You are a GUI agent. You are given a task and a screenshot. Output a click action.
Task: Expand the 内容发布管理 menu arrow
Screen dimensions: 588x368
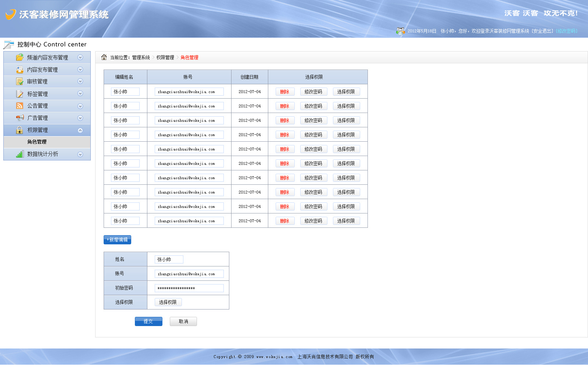click(80, 70)
